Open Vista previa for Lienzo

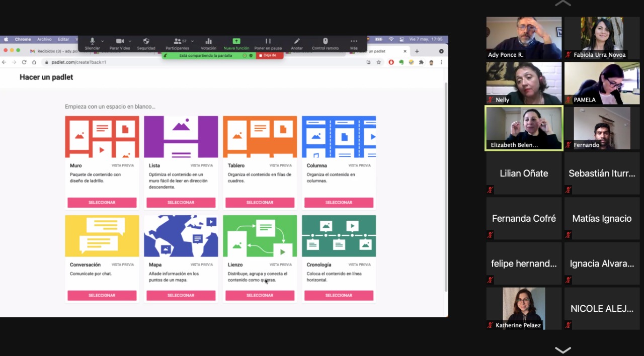(281, 264)
